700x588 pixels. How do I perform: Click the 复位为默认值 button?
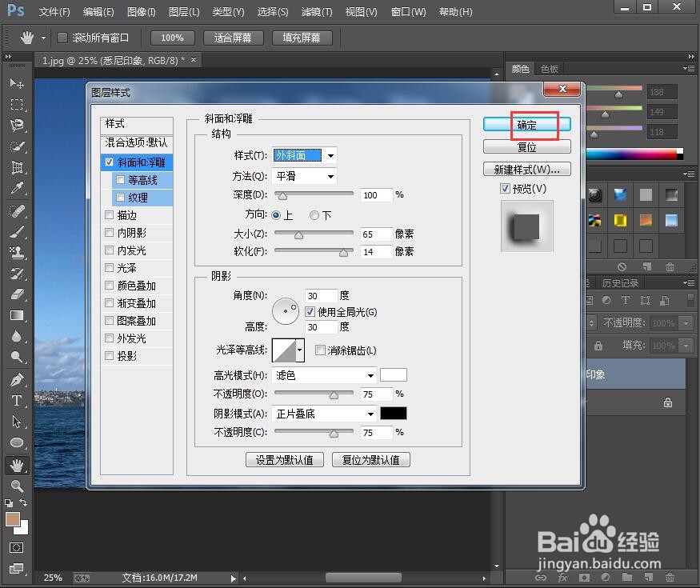click(370, 459)
